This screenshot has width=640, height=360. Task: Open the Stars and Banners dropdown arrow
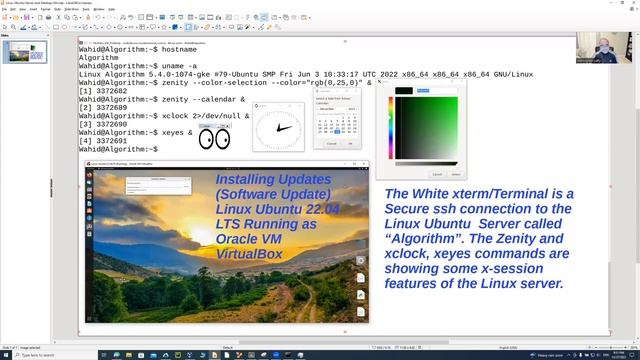tap(169, 27)
